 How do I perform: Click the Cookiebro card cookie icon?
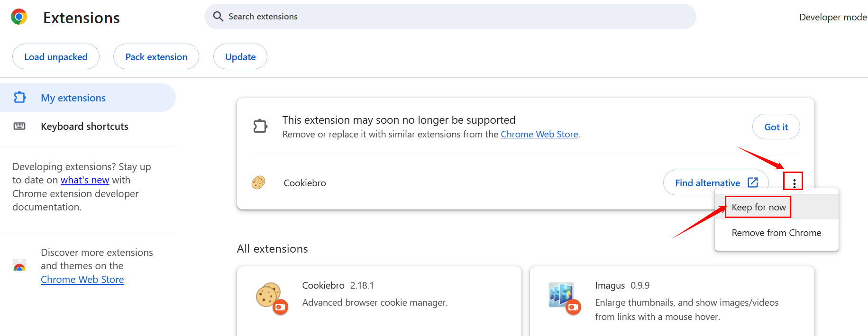tap(269, 295)
